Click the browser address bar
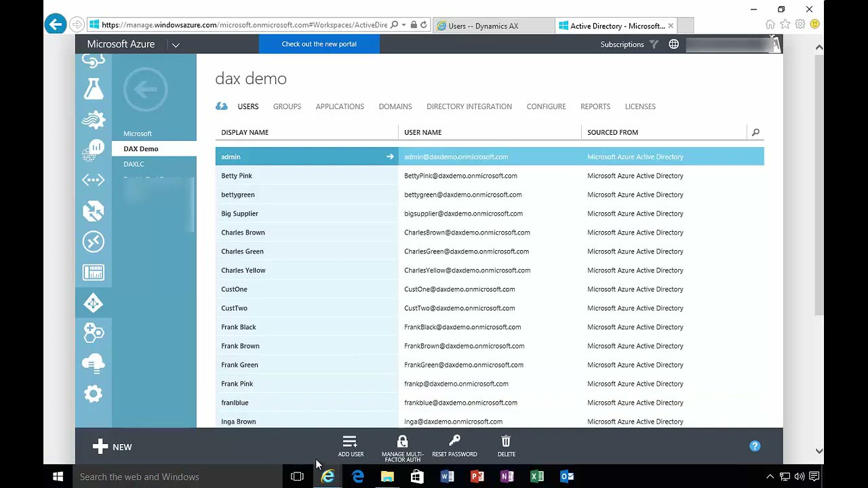The width and height of the screenshot is (868, 488). (x=244, y=25)
